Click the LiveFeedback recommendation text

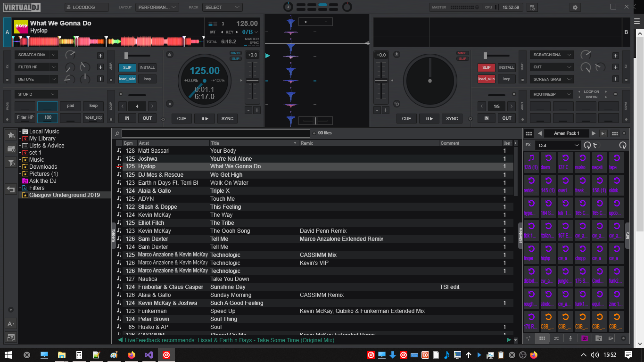[x=230, y=340]
